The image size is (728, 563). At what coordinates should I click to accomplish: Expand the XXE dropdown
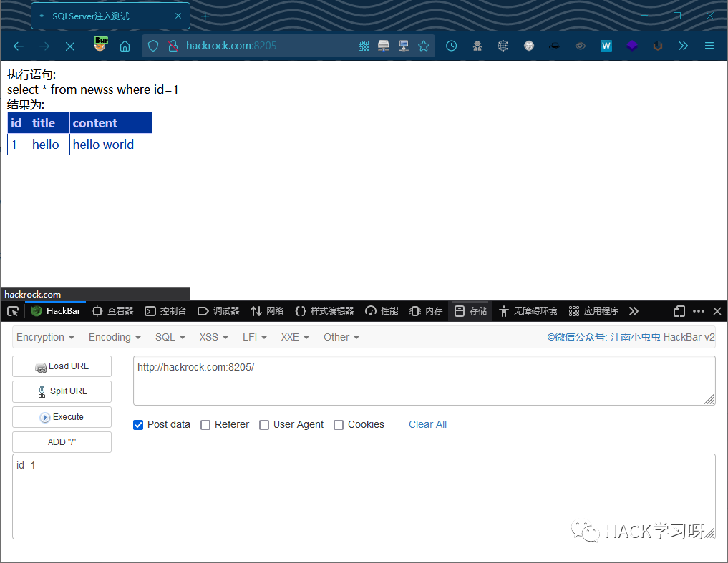coord(295,338)
